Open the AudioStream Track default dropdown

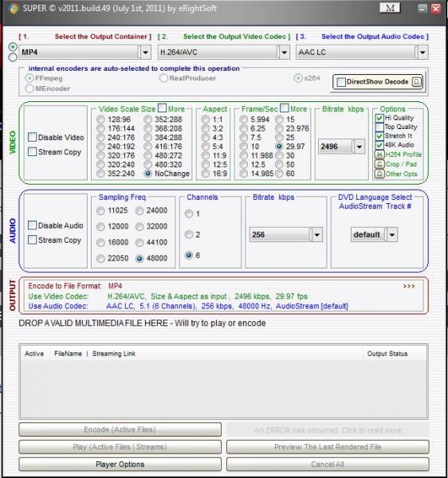(x=392, y=235)
